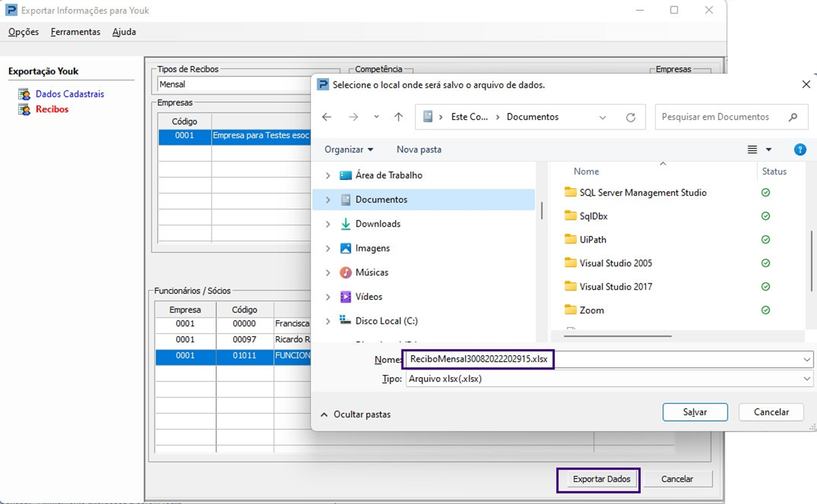
Task: Go back using the back arrow
Action: click(x=326, y=117)
